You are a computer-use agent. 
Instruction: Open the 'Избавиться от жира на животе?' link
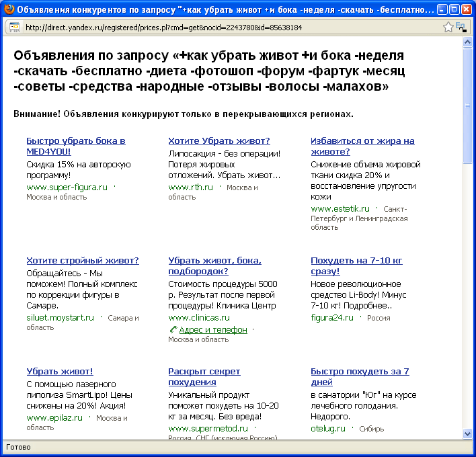[362, 146]
